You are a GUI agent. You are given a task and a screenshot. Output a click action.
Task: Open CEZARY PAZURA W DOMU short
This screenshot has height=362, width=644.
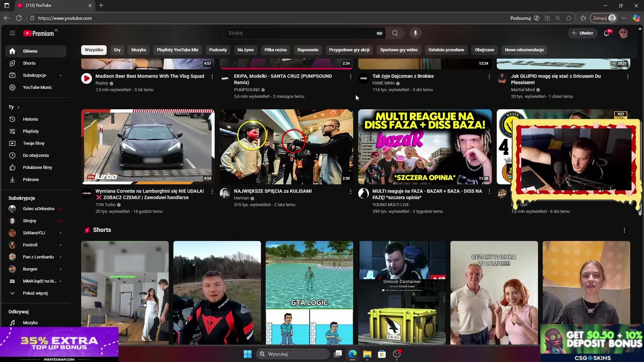(494, 293)
